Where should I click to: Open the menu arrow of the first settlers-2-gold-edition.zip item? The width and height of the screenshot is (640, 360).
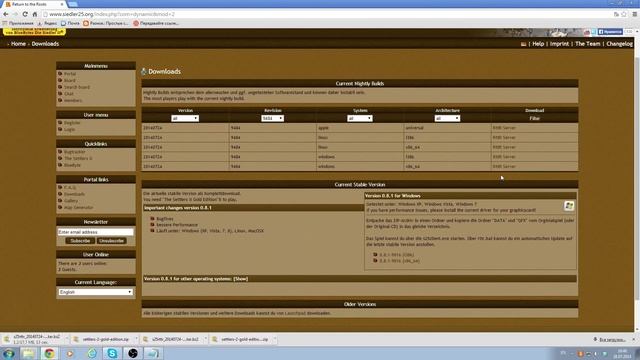point(136,339)
